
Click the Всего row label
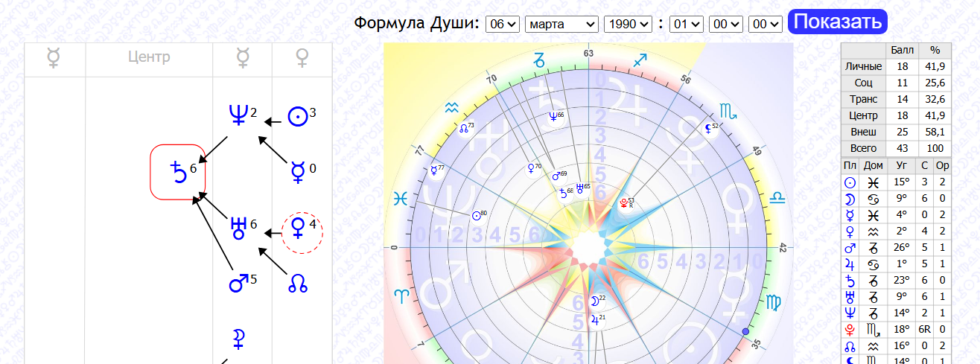click(x=863, y=148)
